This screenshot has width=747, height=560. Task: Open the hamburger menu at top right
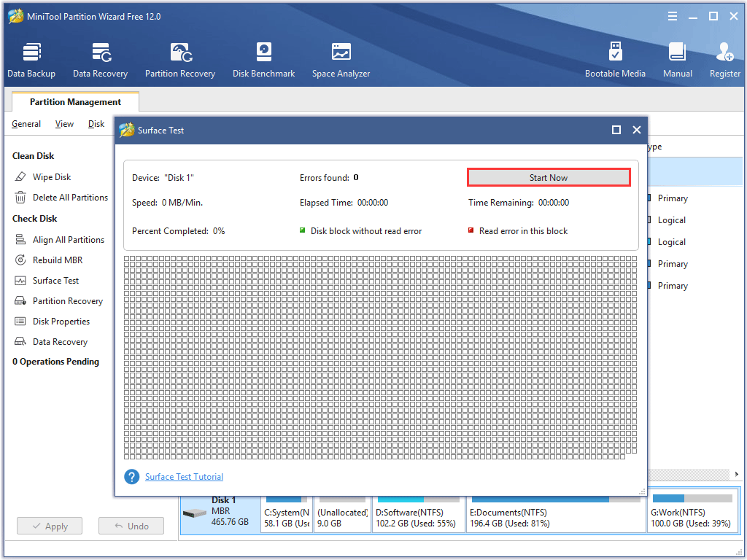coord(672,15)
